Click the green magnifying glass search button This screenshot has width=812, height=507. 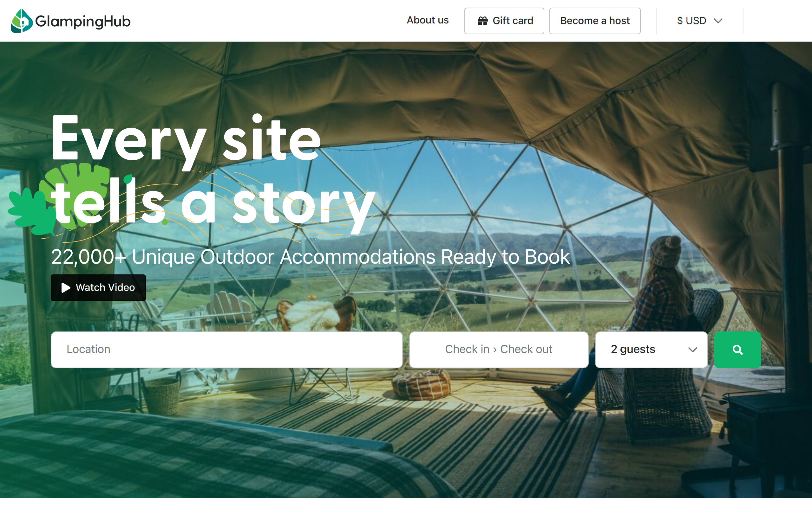[737, 350]
